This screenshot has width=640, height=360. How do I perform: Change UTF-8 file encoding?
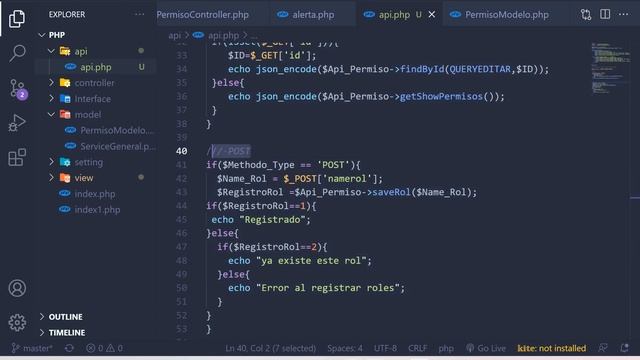385,348
